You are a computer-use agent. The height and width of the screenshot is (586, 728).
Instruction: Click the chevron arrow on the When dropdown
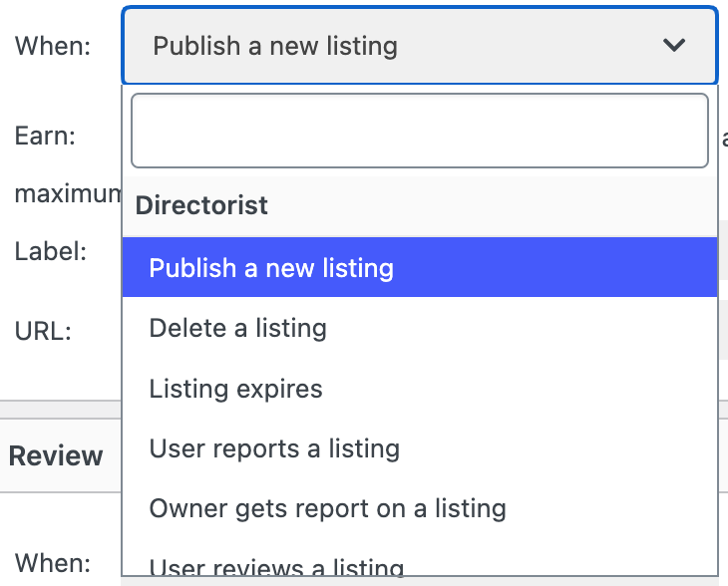pos(674,46)
